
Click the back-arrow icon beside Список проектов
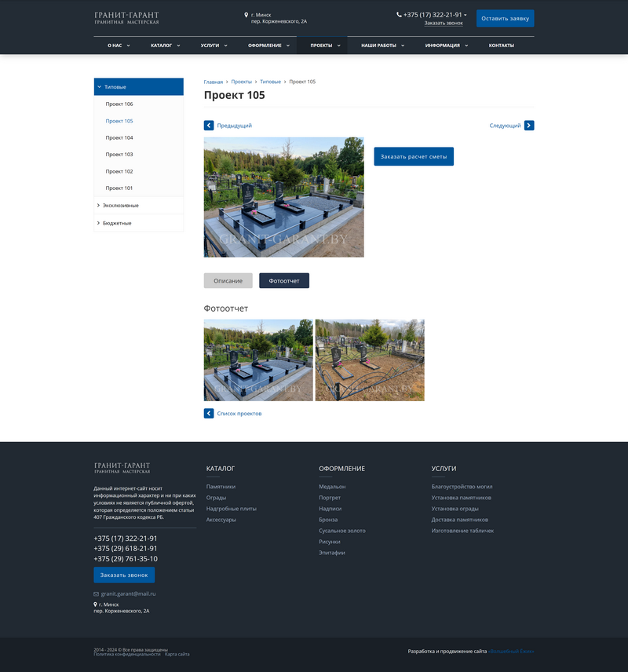click(x=209, y=414)
